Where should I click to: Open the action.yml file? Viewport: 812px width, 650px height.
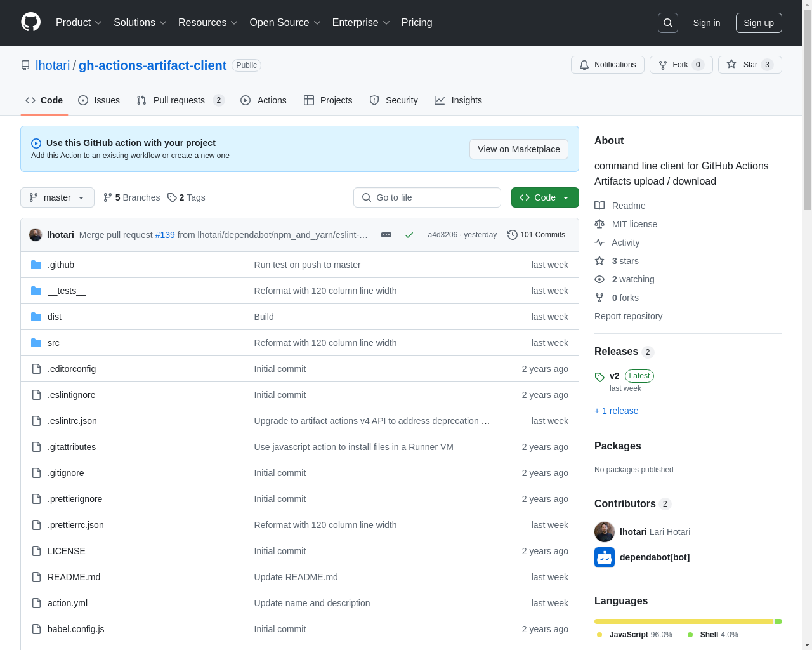click(x=67, y=603)
